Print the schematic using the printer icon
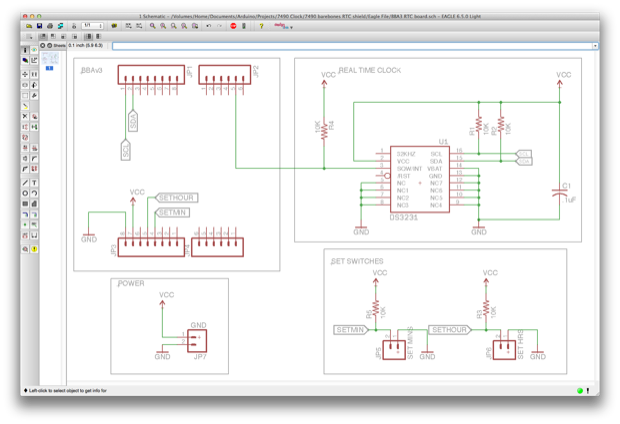Viewport: 620px width, 424px height. click(x=50, y=26)
